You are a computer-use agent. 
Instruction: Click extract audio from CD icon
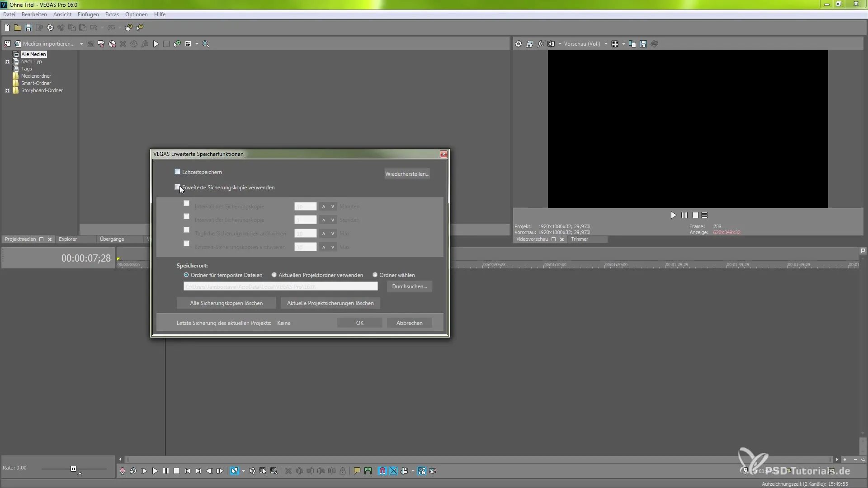(112, 44)
